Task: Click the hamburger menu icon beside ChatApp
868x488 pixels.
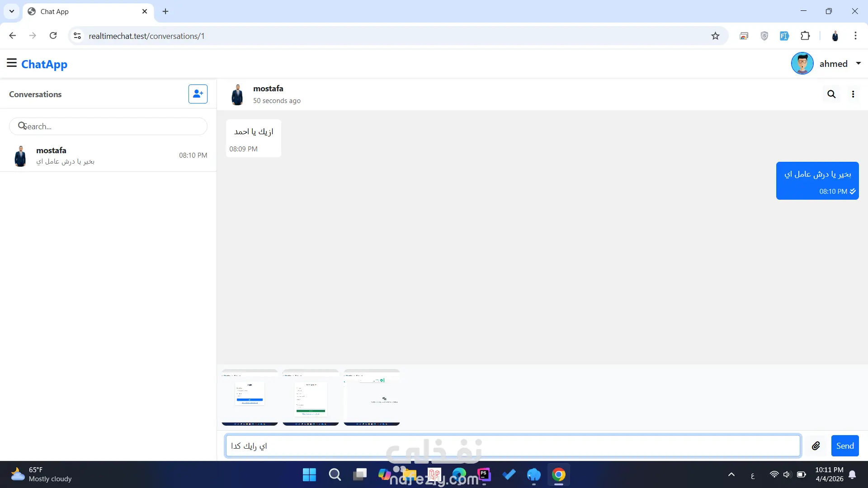Action: pos(12,63)
